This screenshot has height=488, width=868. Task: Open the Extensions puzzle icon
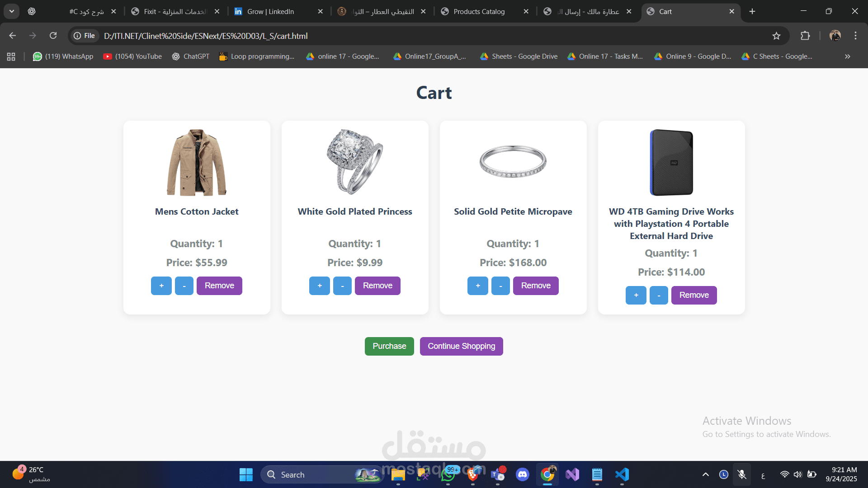tap(805, 36)
